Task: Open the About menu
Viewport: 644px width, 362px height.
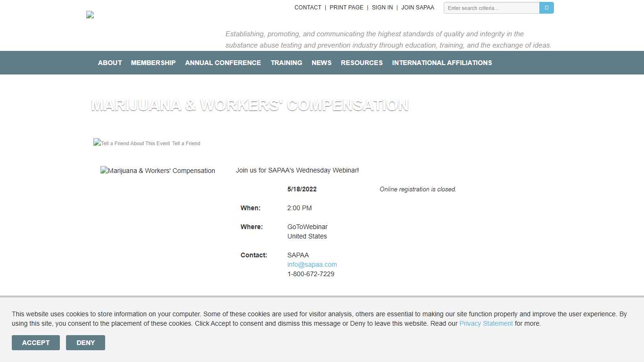Action: [x=110, y=63]
